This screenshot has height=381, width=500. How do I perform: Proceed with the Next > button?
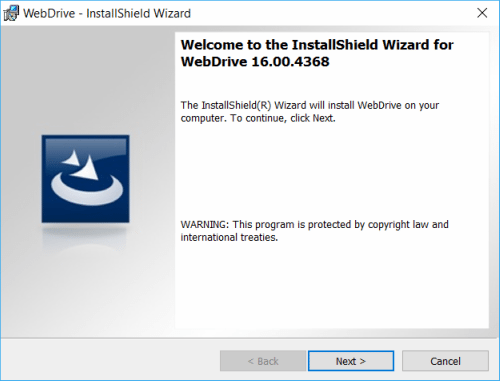[x=351, y=361]
